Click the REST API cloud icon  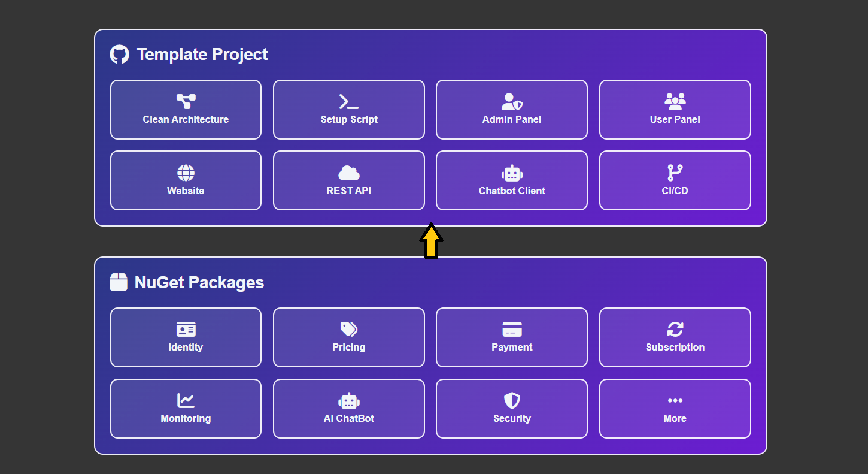point(348,173)
